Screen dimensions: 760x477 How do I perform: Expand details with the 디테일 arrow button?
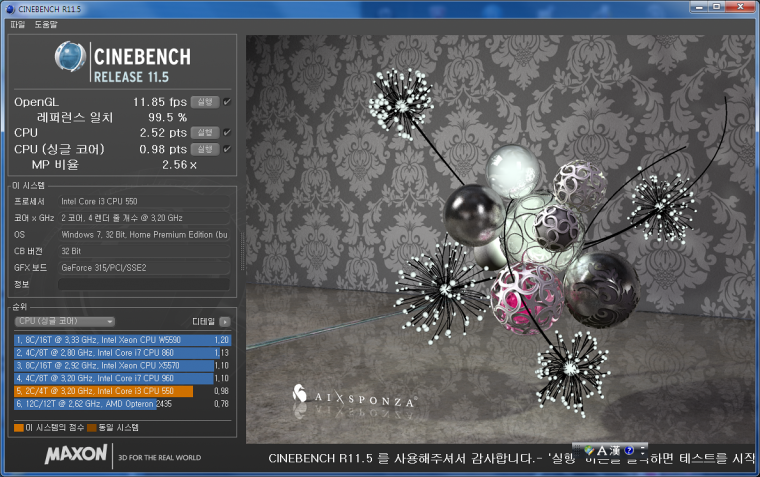coord(225,322)
